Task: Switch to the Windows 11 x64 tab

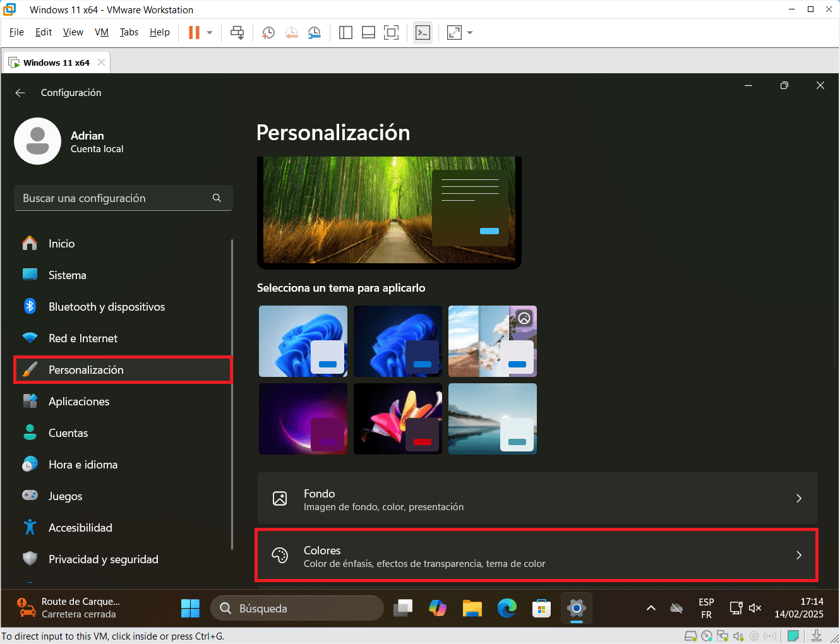Action: click(56, 63)
